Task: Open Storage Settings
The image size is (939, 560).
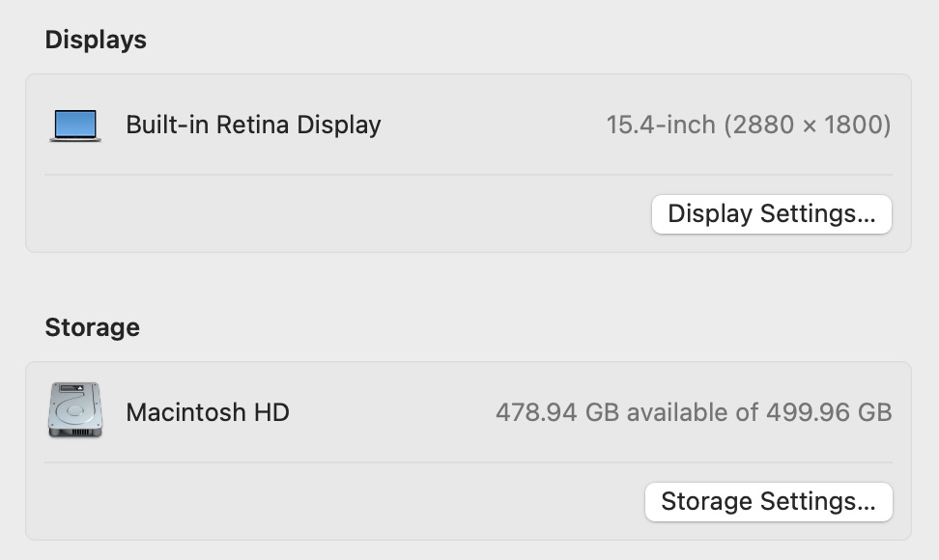Action: (x=768, y=502)
